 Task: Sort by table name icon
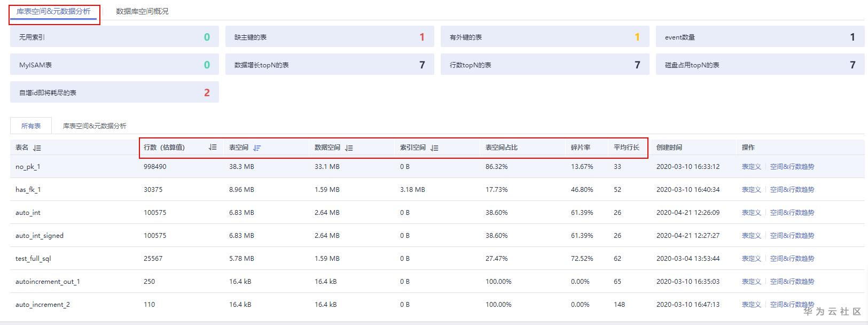tap(37, 148)
